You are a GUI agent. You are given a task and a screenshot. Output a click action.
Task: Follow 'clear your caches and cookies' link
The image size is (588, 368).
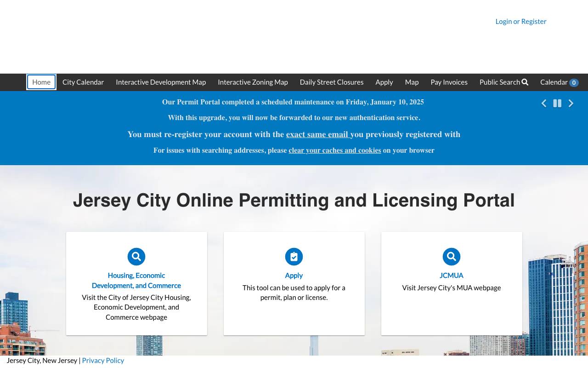tap(335, 150)
